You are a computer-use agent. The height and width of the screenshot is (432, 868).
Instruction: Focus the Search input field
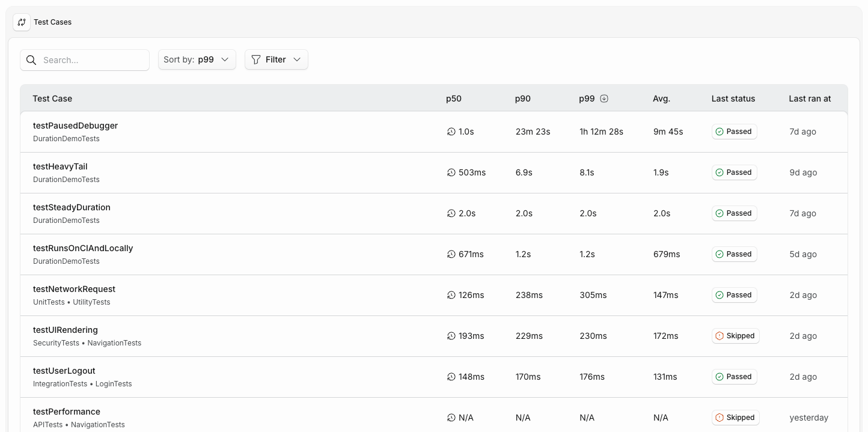pos(85,60)
